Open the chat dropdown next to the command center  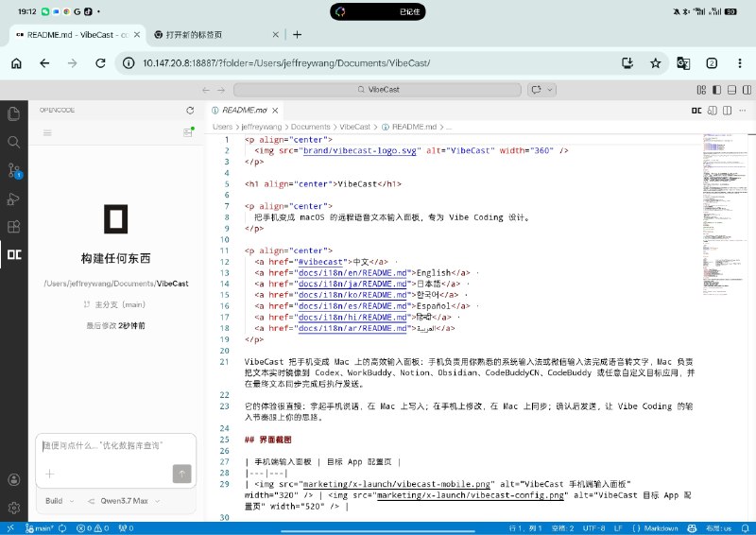(x=551, y=90)
